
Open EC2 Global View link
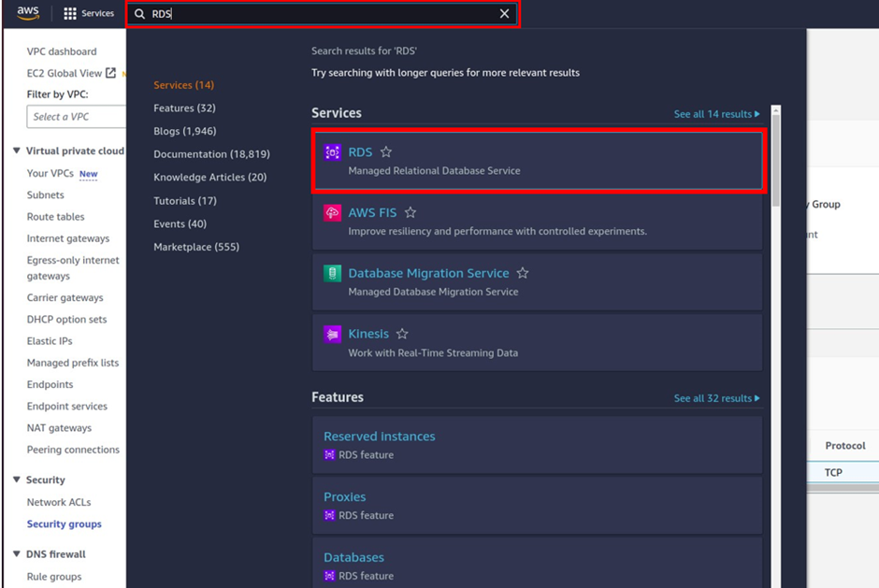(x=65, y=74)
